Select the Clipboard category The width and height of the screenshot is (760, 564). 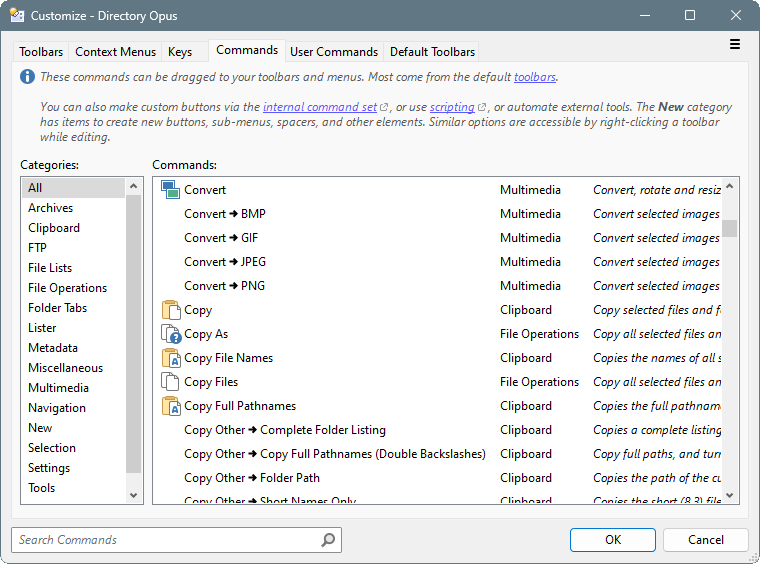click(x=73, y=228)
